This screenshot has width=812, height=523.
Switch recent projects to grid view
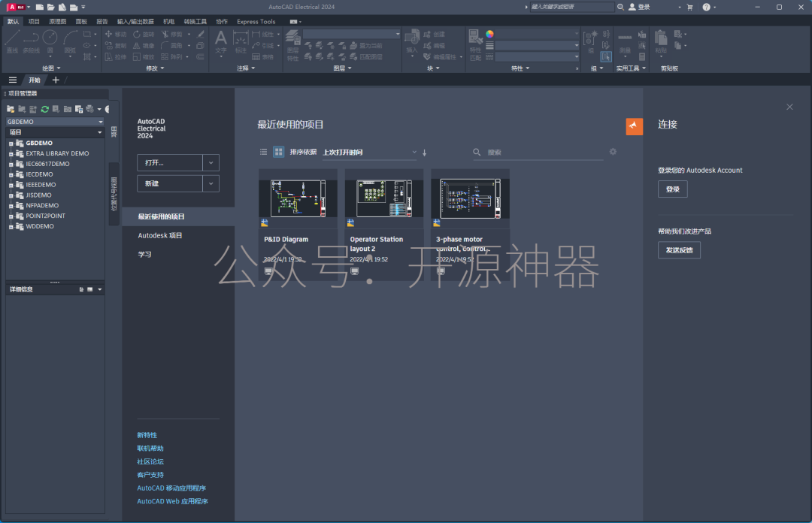pyautogui.click(x=279, y=152)
